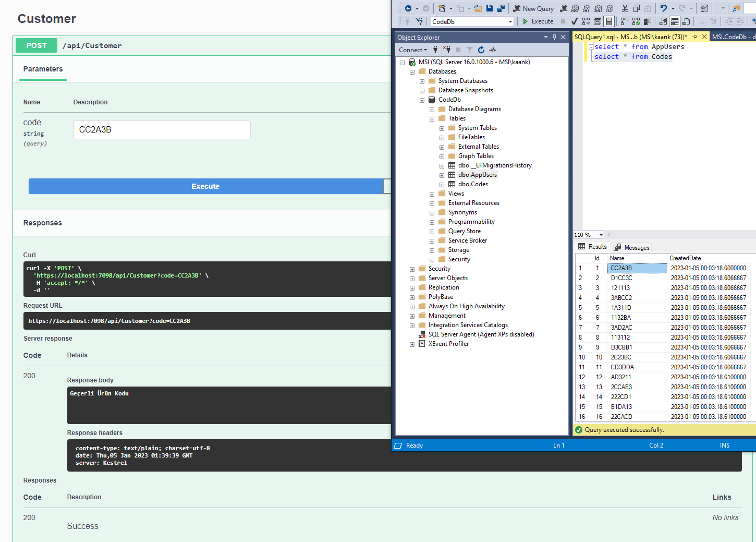This screenshot has height=542, width=756.
Task: Display the estimated execution plan
Action: [586, 21]
